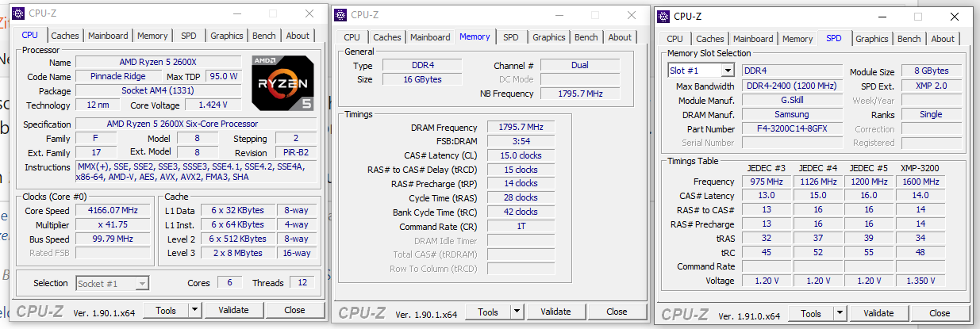Open the Bench tab in the middle window
This screenshot has width=980, height=329.
click(x=586, y=37)
